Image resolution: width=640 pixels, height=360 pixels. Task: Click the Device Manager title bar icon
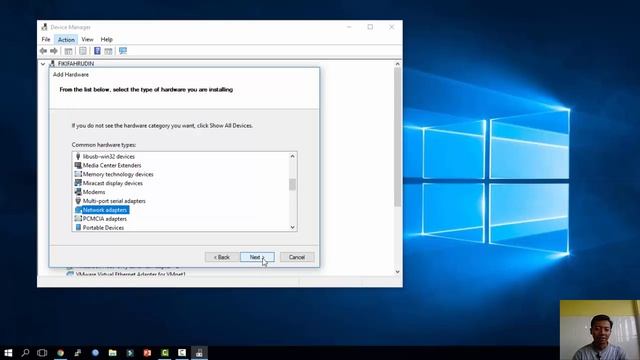44,27
